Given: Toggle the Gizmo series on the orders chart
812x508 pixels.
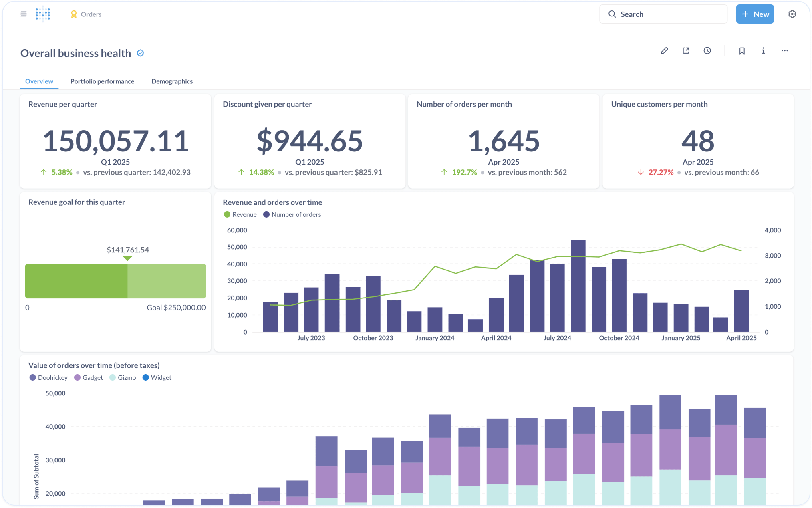Looking at the screenshot, I should (123, 377).
